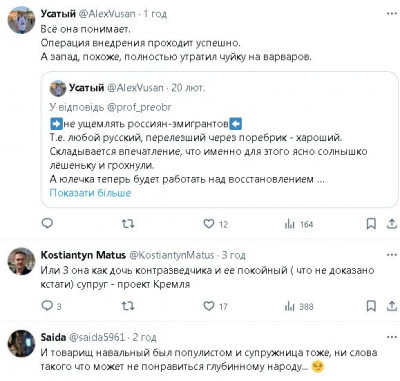Share Усатый's tweet
This screenshot has height=381, width=400.
click(392, 224)
